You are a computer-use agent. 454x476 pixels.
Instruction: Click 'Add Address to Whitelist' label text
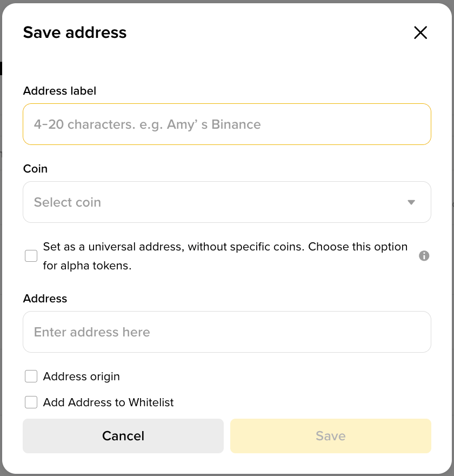[109, 402]
